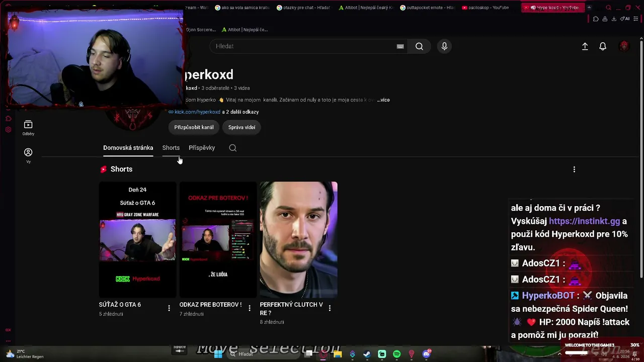Viewport: 644px width, 362px height.
Task: Open the browser AI assistant icon
Action: tap(625, 19)
